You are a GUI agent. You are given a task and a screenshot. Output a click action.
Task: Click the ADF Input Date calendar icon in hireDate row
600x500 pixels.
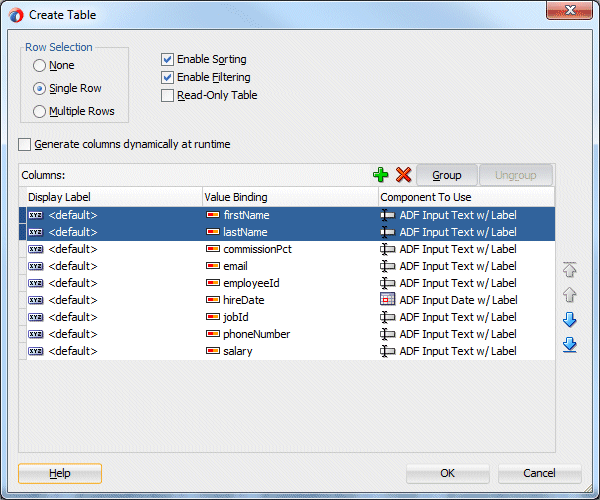tap(387, 300)
